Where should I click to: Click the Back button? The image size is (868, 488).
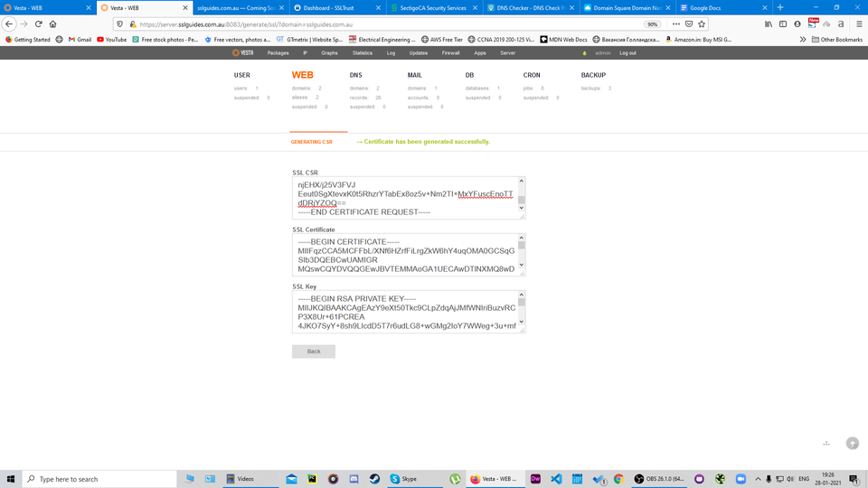click(313, 352)
